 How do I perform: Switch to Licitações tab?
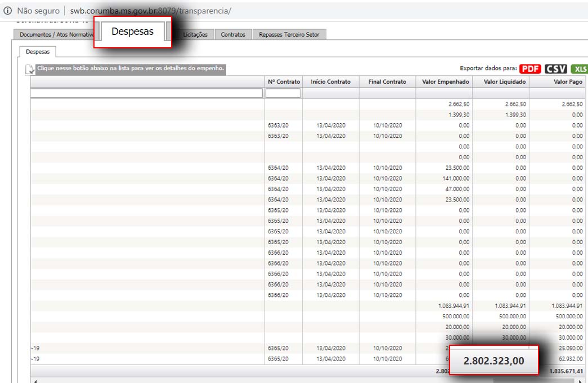(195, 34)
